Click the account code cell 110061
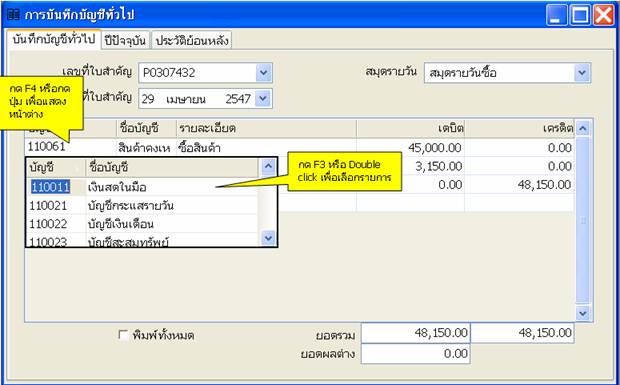This screenshot has width=620, height=385. (x=70, y=147)
